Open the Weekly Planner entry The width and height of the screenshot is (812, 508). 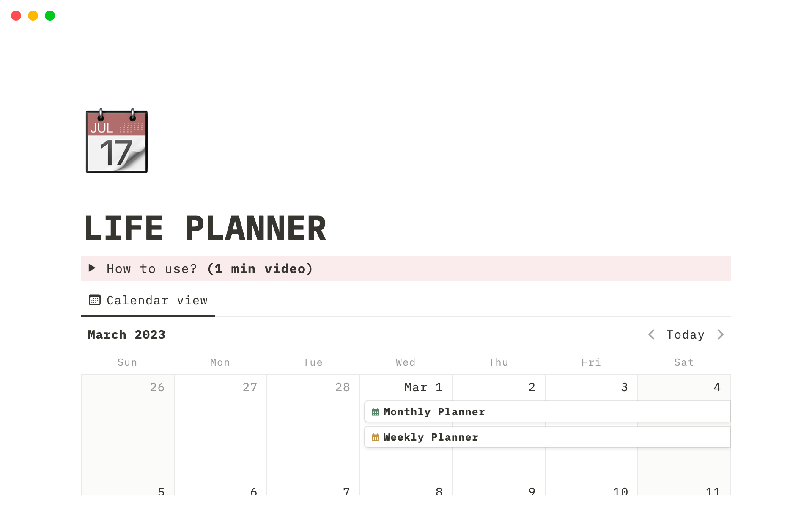pos(431,437)
